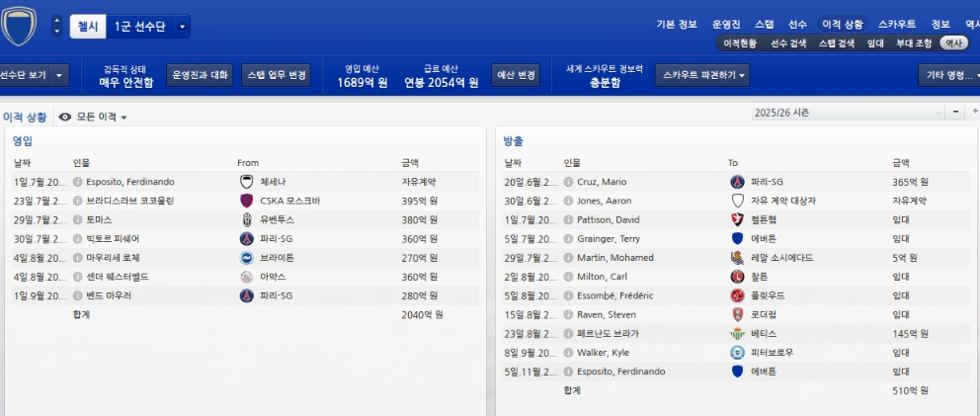Image resolution: width=980 pixels, height=416 pixels.
Task: Open the 스카우트 menu tab
Action: tap(897, 24)
